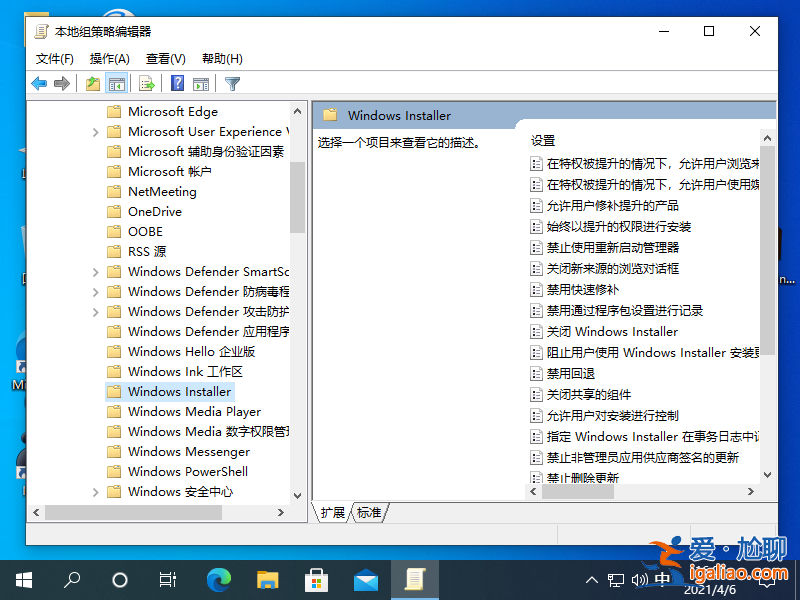Expand the Windows Defender SmartScreen node
800x600 pixels.
[95, 271]
